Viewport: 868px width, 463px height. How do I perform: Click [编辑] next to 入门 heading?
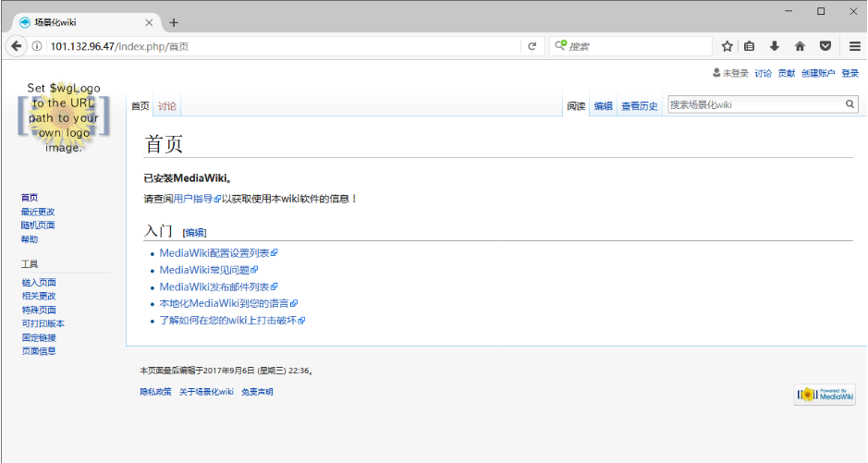coord(194,233)
